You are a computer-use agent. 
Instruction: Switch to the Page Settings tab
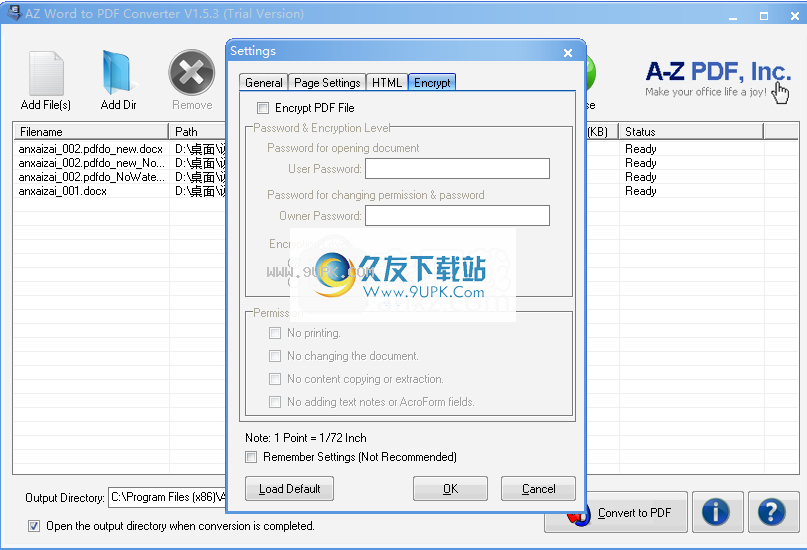327,82
